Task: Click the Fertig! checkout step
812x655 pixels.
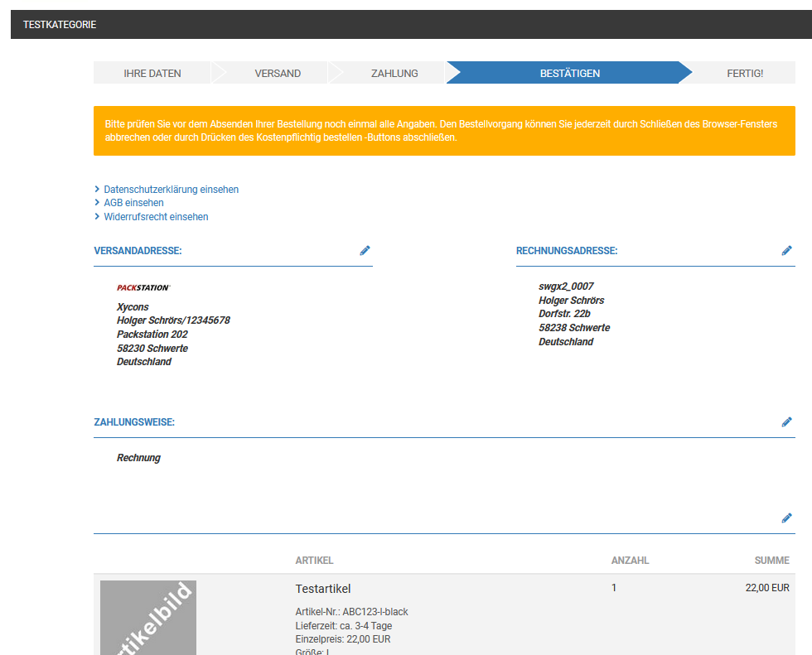Action: pos(745,73)
